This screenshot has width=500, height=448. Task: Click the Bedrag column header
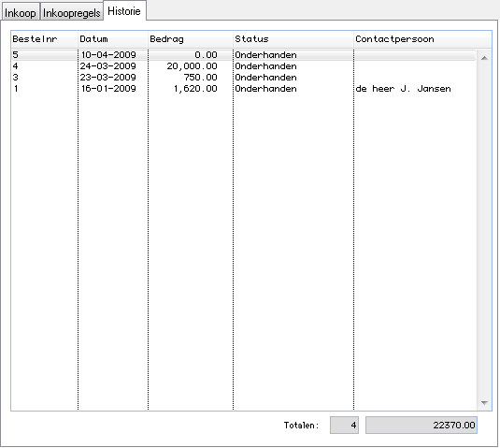[x=191, y=39]
